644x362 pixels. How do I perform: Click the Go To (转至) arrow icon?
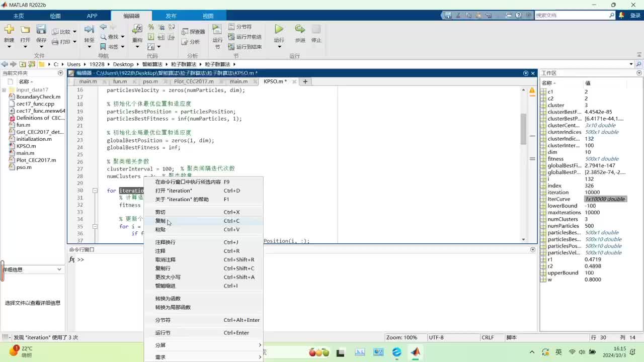89,30
